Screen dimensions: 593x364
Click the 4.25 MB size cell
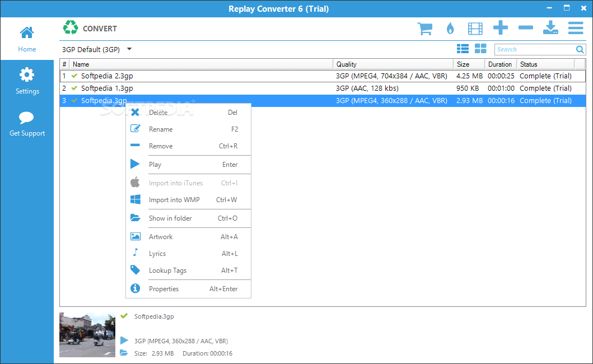click(469, 76)
